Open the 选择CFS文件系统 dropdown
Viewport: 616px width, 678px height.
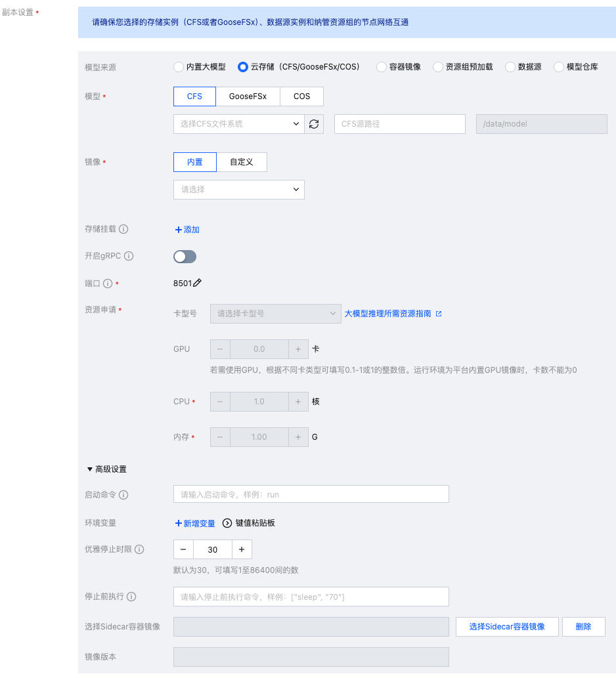point(239,124)
